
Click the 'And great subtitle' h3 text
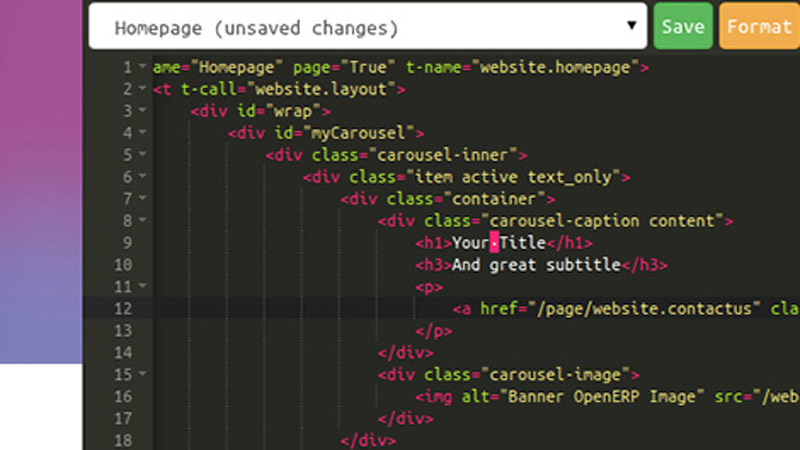coord(537,265)
